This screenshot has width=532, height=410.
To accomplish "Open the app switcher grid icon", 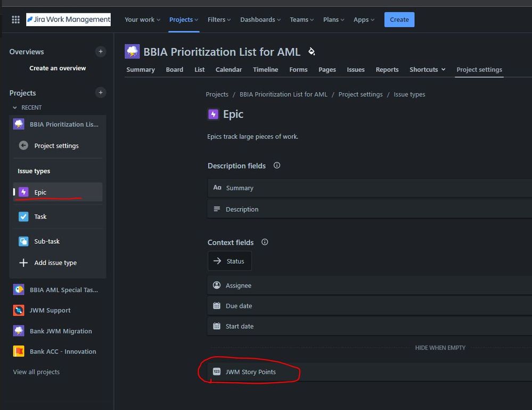I will (15, 20).
